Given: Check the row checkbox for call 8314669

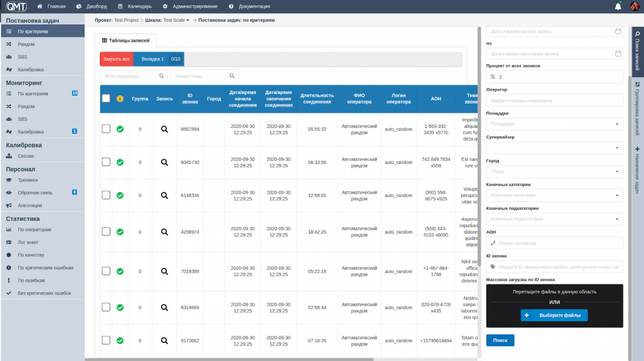Looking at the screenshot, I should (x=106, y=307).
